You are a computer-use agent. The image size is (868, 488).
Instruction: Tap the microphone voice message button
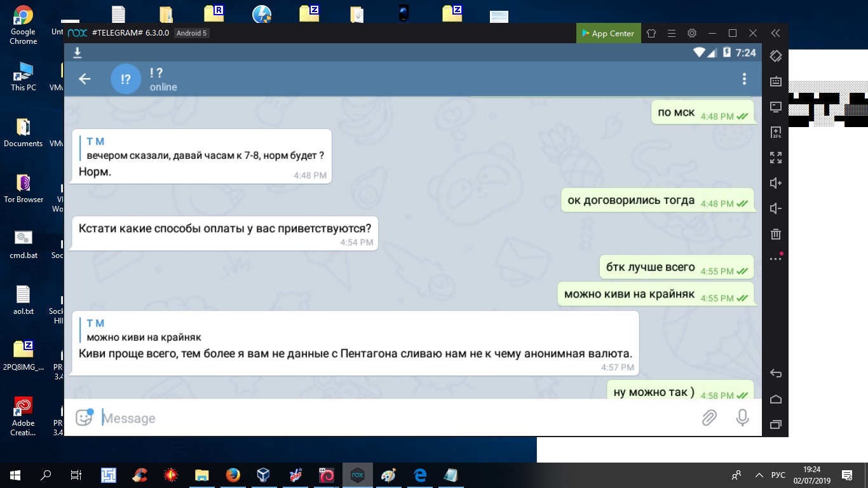(742, 417)
